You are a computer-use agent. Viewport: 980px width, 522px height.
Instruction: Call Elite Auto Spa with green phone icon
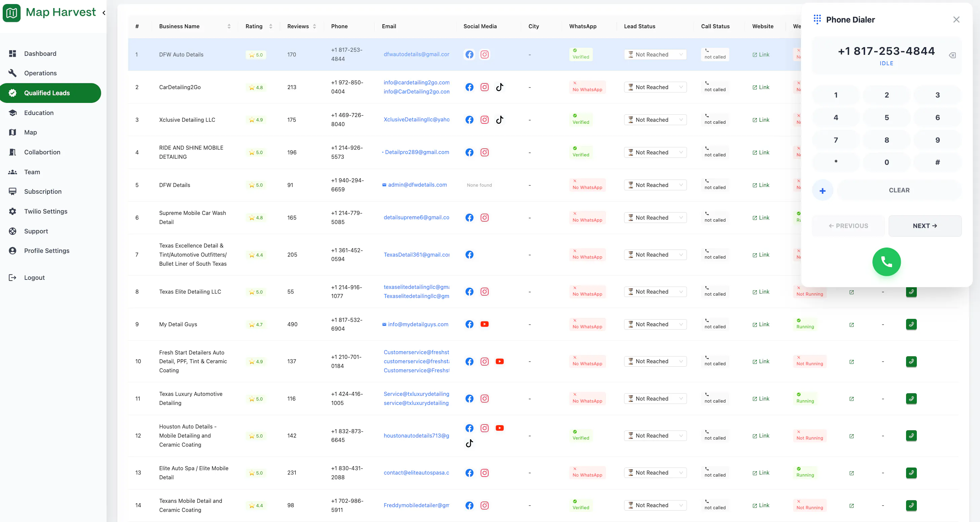pyautogui.click(x=911, y=473)
